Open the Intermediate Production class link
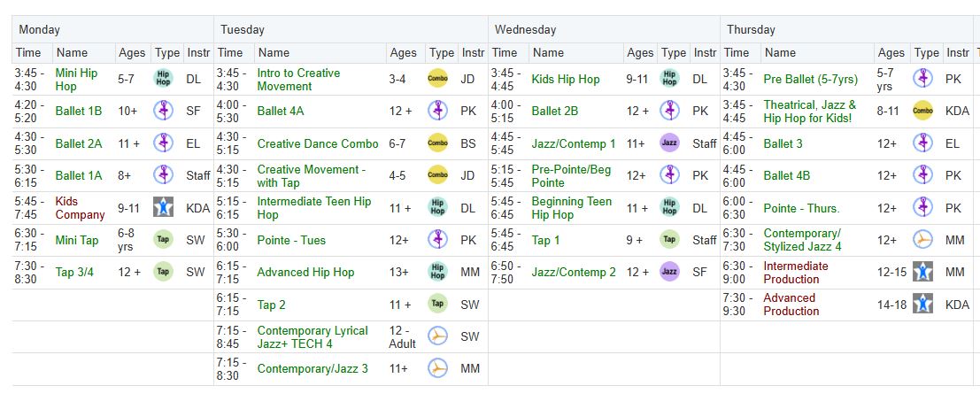 [796, 272]
